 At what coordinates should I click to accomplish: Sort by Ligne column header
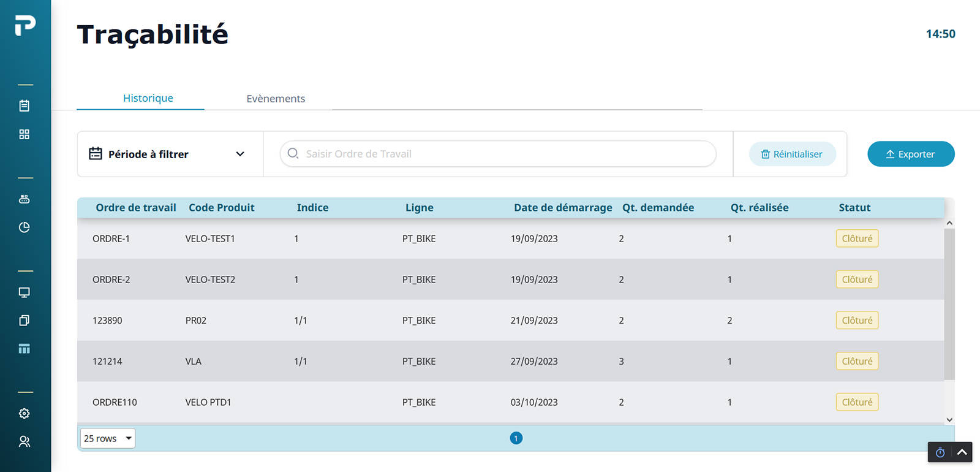pyautogui.click(x=420, y=208)
